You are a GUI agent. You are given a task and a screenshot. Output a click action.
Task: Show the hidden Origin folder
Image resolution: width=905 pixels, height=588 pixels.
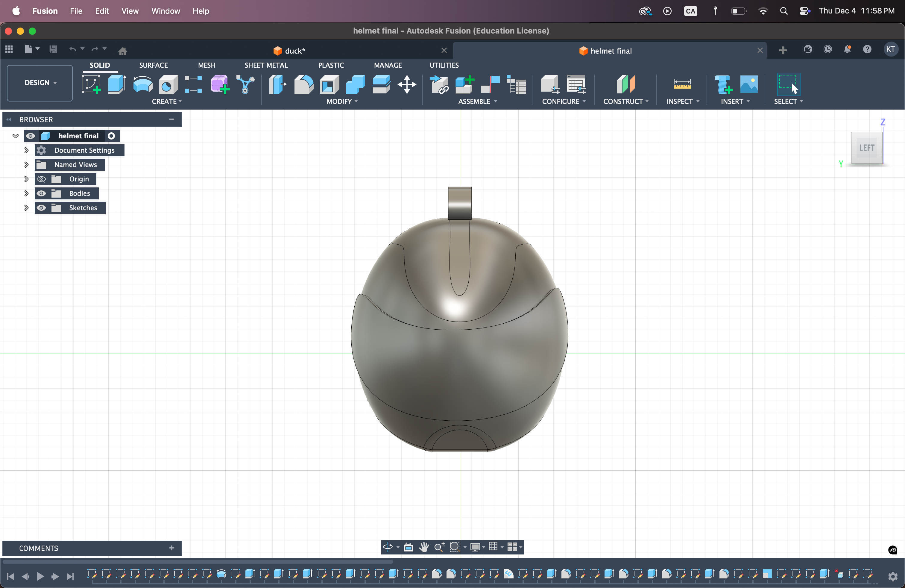click(41, 179)
